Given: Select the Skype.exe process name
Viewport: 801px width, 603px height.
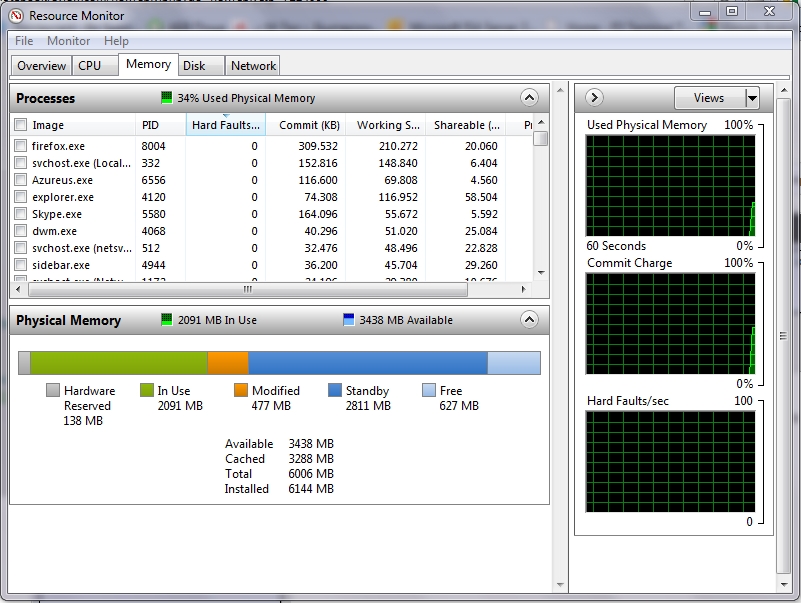Looking at the screenshot, I should (x=57, y=214).
